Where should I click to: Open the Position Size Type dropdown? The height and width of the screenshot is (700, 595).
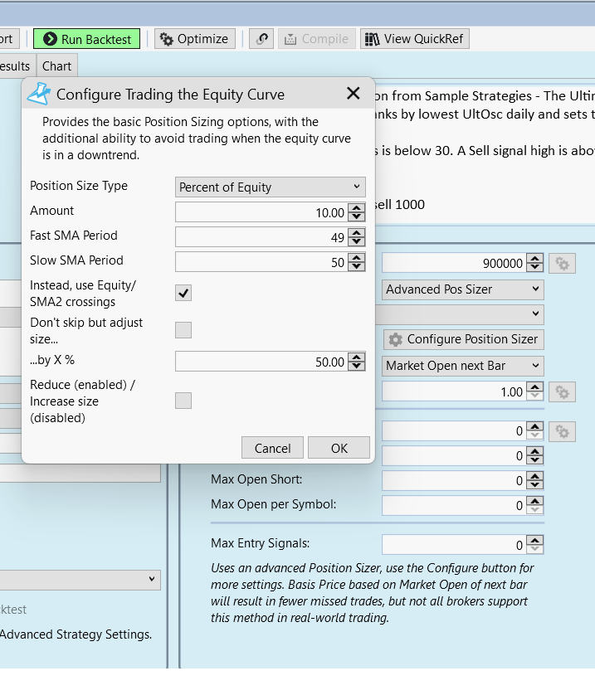tap(270, 187)
